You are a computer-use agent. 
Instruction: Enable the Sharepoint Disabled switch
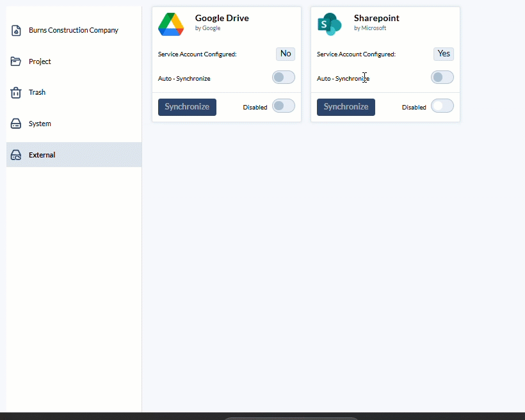[442, 106]
